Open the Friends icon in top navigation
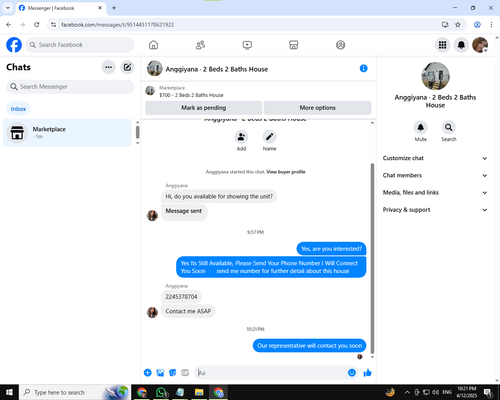This screenshot has width=500, height=400. (x=200, y=45)
